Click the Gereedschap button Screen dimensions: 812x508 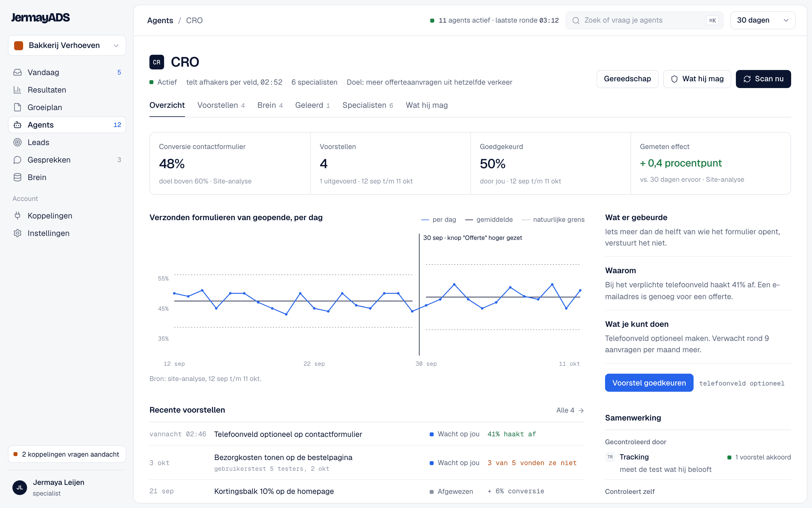(x=627, y=79)
